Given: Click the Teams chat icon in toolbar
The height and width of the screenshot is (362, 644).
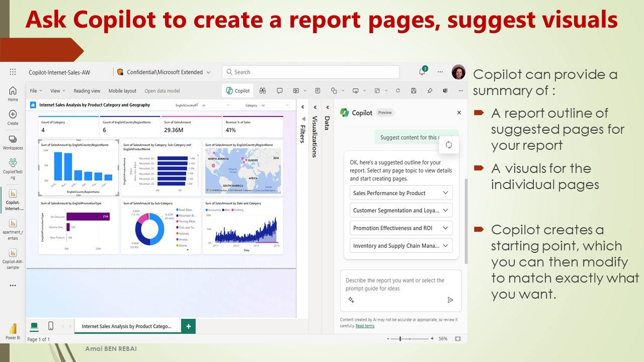Looking at the screenshot, I should coord(445,90).
